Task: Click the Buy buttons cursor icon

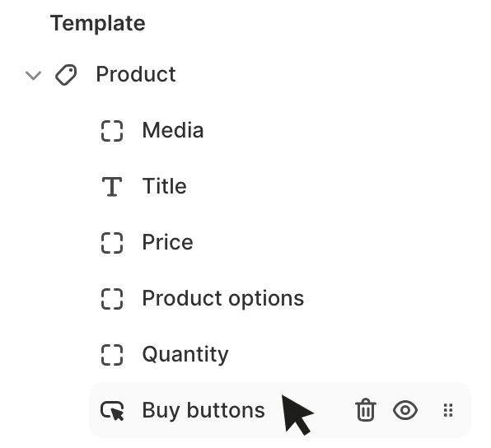Action: 112,410
